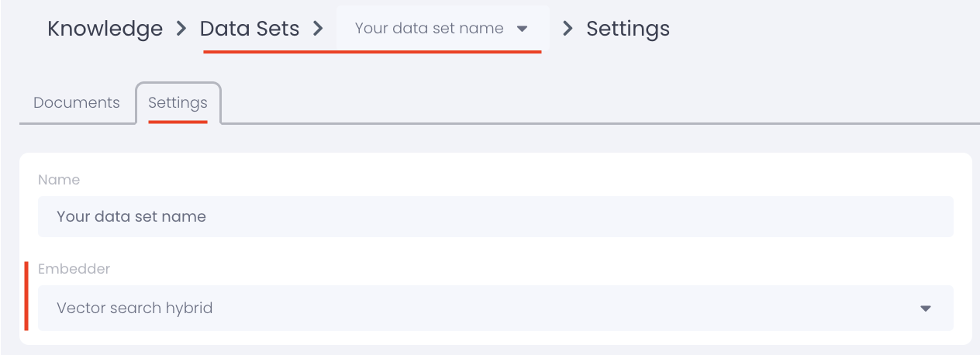Click the red vertical bar beside Embedder
The width and height of the screenshot is (980, 355).
[26, 295]
